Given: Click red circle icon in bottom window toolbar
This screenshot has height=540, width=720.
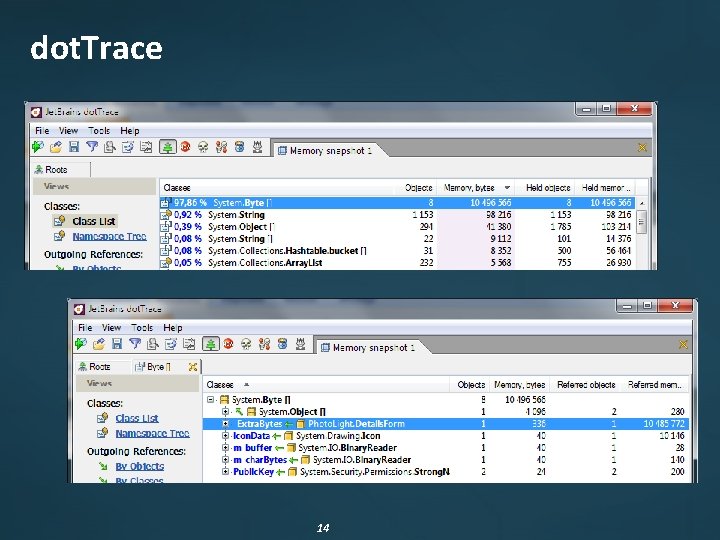Looking at the screenshot, I should pyautogui.click(x=228, y=343).
